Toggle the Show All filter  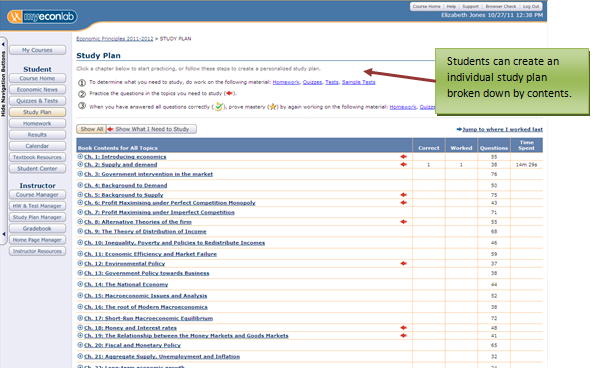92,129
